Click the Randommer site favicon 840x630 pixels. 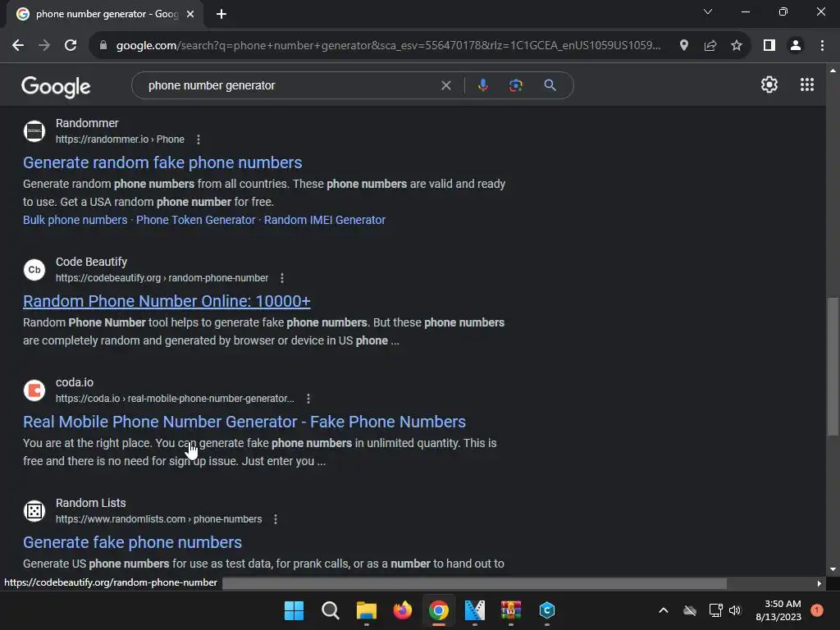click(34, 131)
